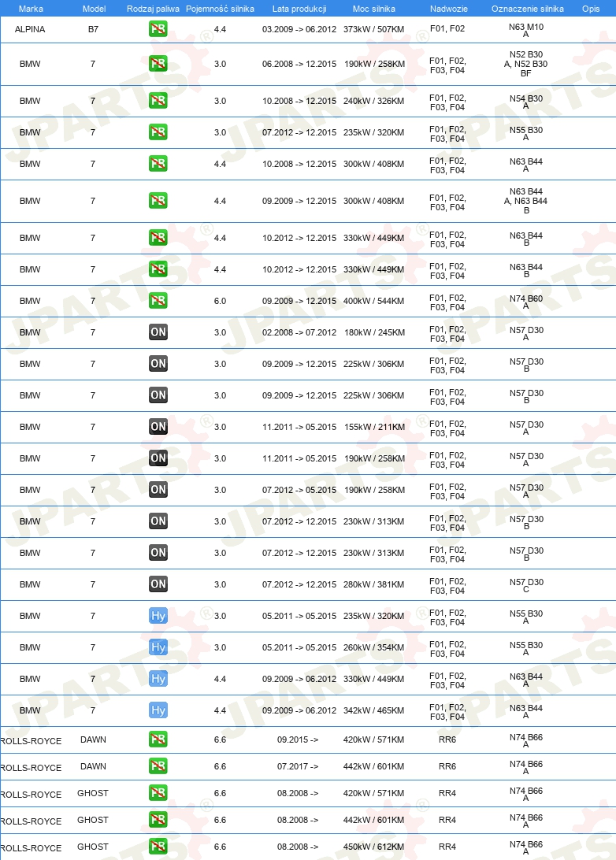Click the 02.2008 -> 07.2012 production years cell
Image resolution: width=616 pixels, height=860 pixels.
click(x=299, y=332)
